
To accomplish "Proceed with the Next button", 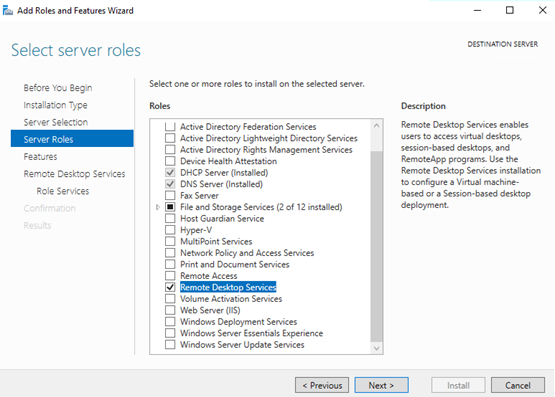I will pos(381,385).
